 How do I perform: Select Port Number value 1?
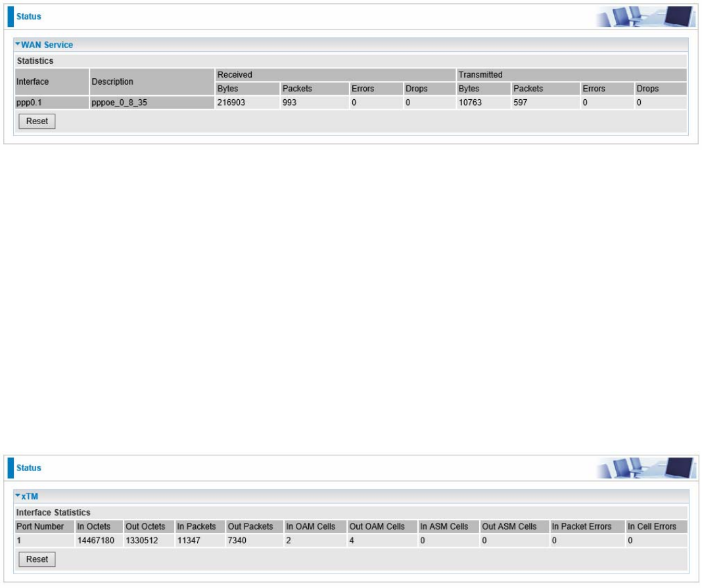(44, 541)
